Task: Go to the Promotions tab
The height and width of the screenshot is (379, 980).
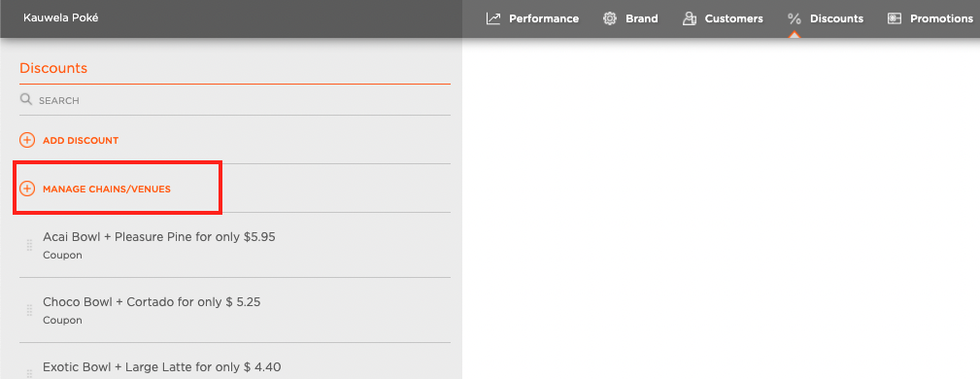Action: [930, 18]
